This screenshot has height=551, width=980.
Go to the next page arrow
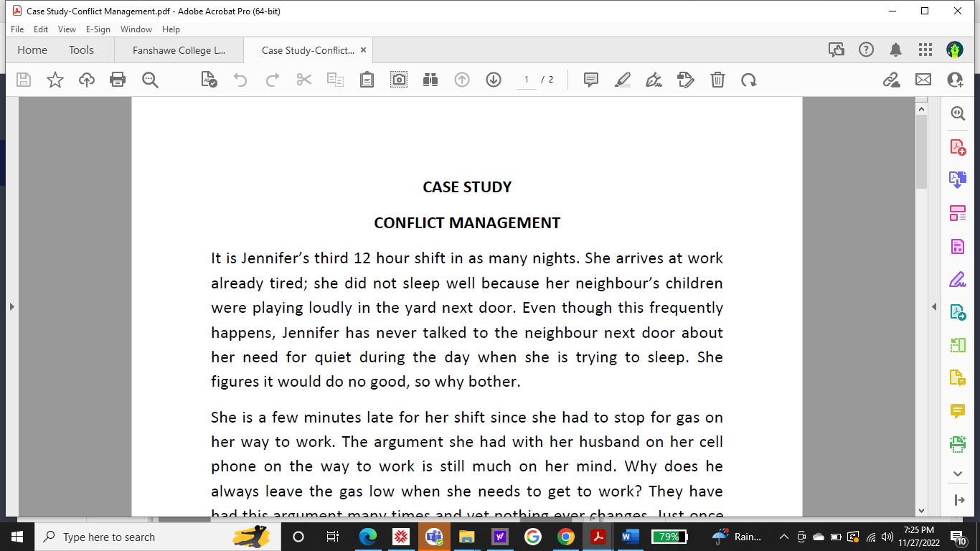click(494, 80)
